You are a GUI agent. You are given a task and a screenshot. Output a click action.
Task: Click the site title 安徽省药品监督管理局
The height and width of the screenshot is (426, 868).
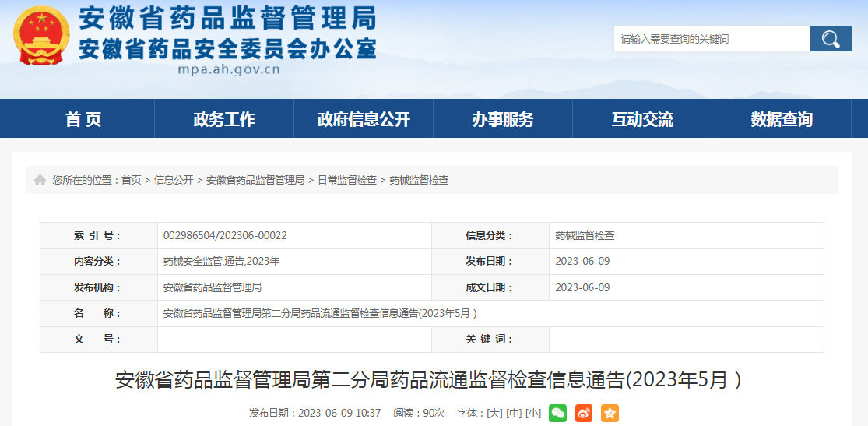tap(227, 18)
